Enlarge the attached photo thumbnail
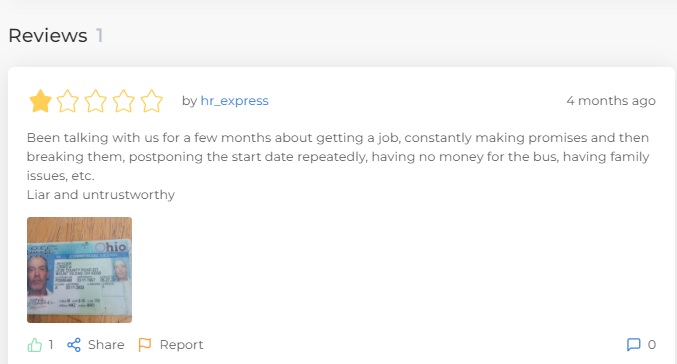 (x=79, y=270)
